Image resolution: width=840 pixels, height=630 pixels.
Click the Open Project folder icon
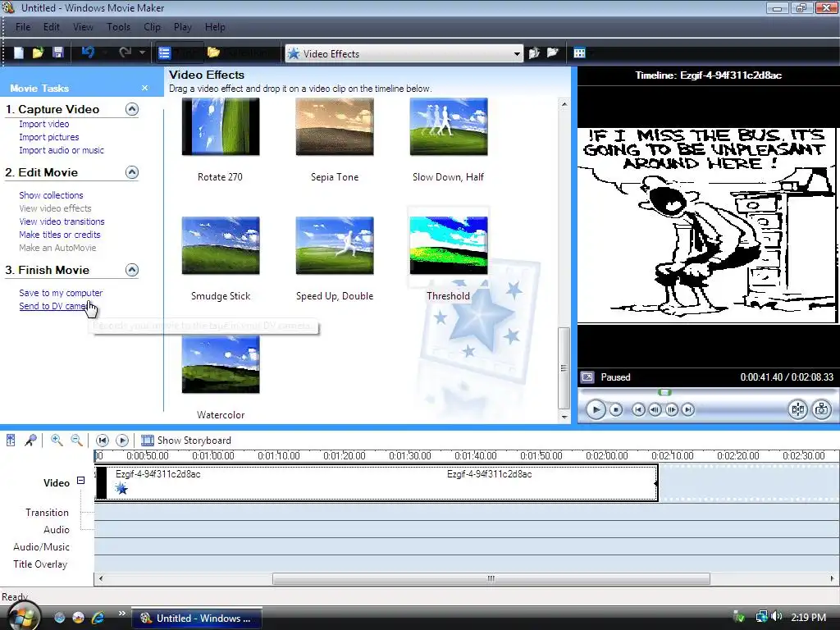click(x=38, y=52)
